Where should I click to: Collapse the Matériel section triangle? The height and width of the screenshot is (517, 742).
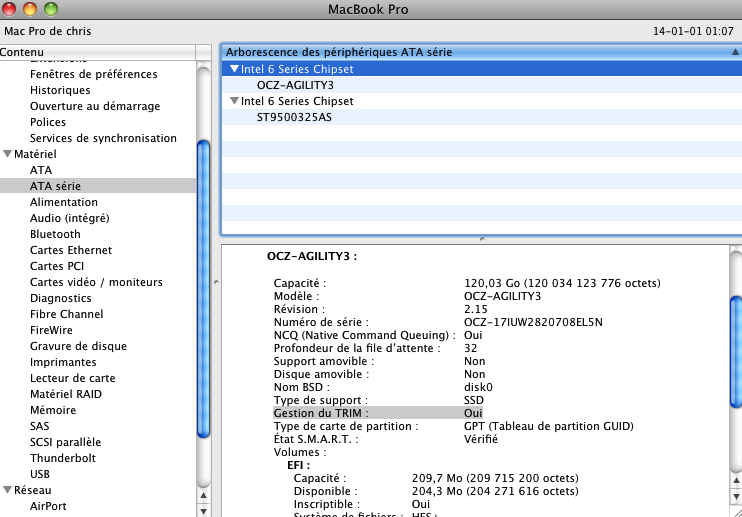click(x=7, y=154)
